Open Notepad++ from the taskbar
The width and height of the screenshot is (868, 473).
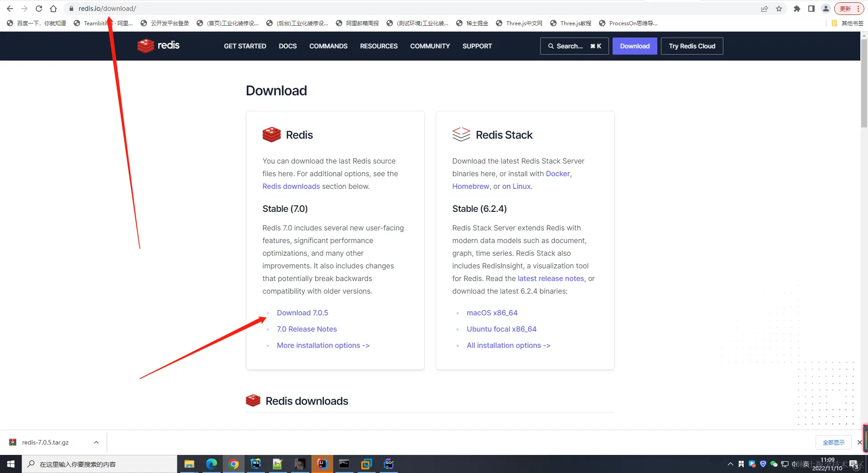(x=278, y=464)
